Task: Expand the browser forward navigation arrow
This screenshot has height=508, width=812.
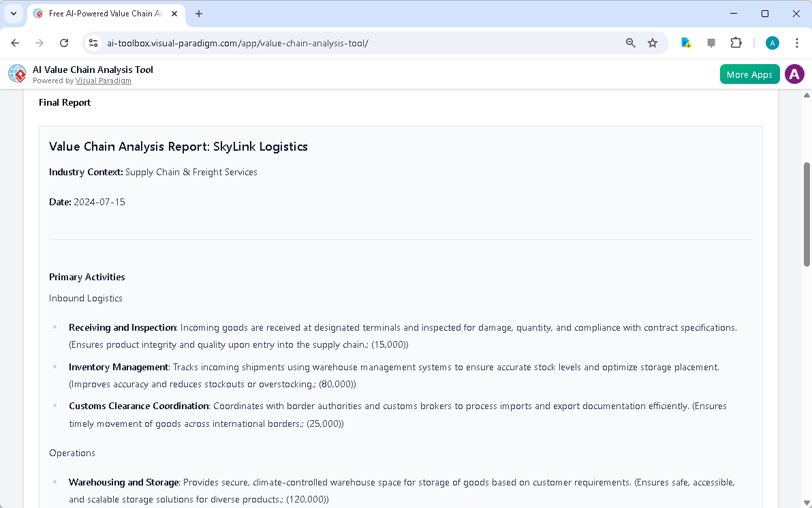Action: point(40,42)
